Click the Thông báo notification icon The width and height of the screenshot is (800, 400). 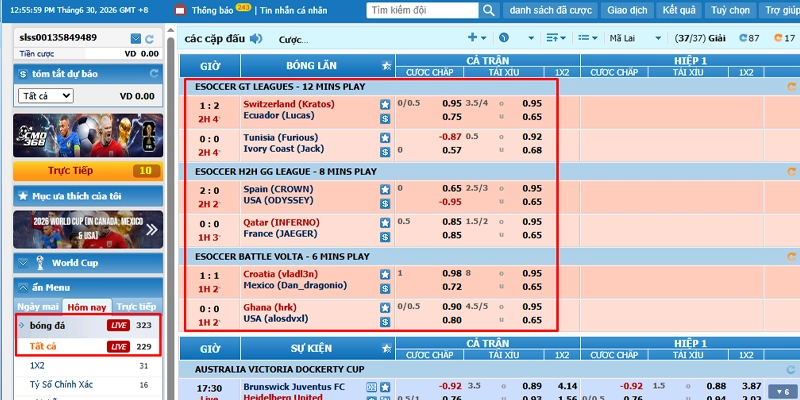click(x=180, y=10)
